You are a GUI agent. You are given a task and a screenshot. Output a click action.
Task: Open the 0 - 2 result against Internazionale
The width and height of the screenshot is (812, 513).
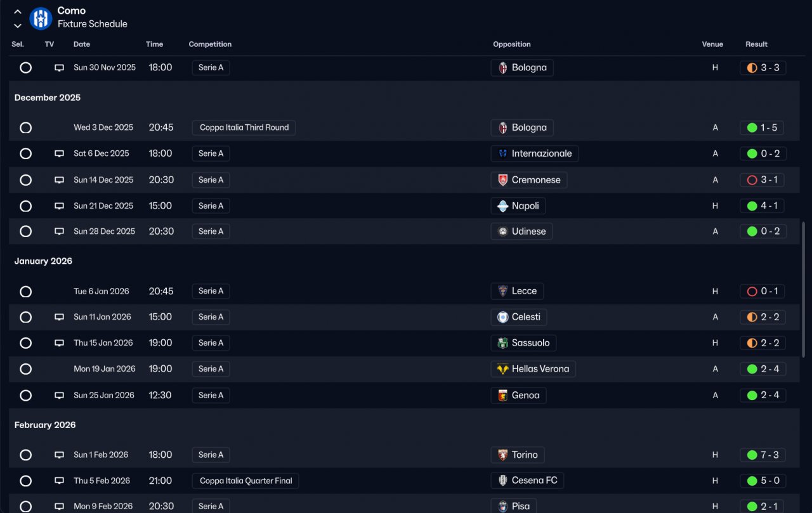tap(763, 153)
